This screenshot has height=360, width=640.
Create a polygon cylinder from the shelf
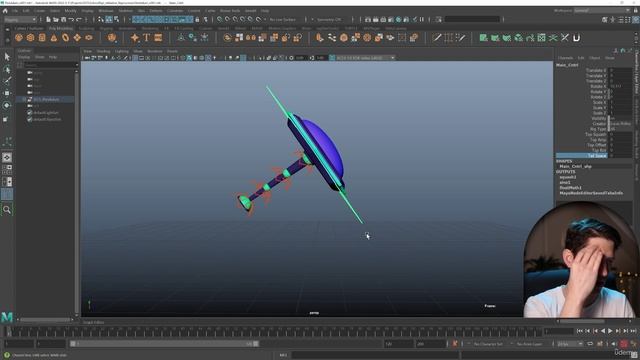pyautogui.click(x=42, y=38)
